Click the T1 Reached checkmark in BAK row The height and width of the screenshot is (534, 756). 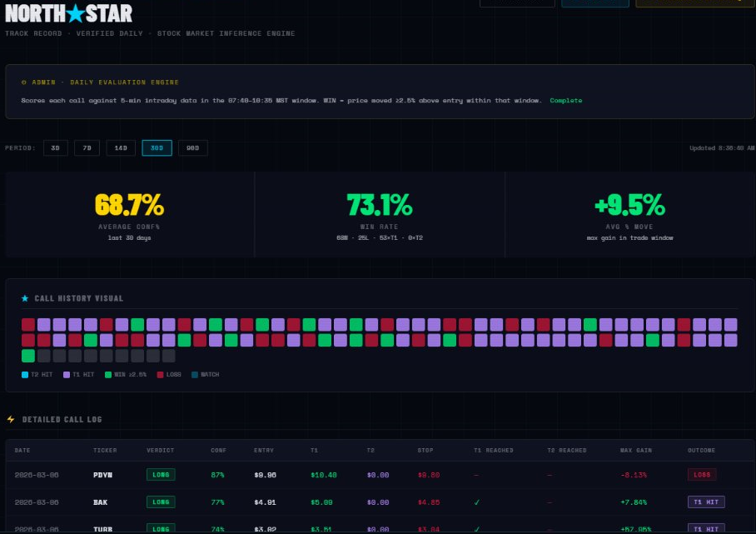tap(476, 502)
